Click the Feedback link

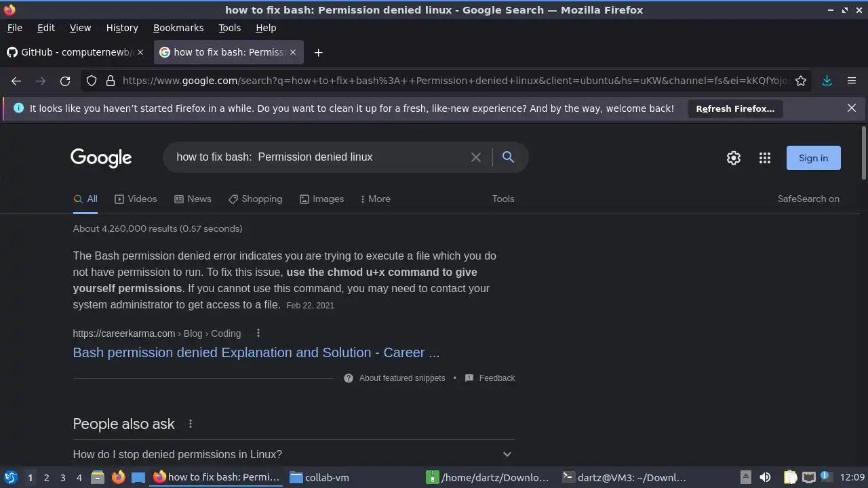497,378
